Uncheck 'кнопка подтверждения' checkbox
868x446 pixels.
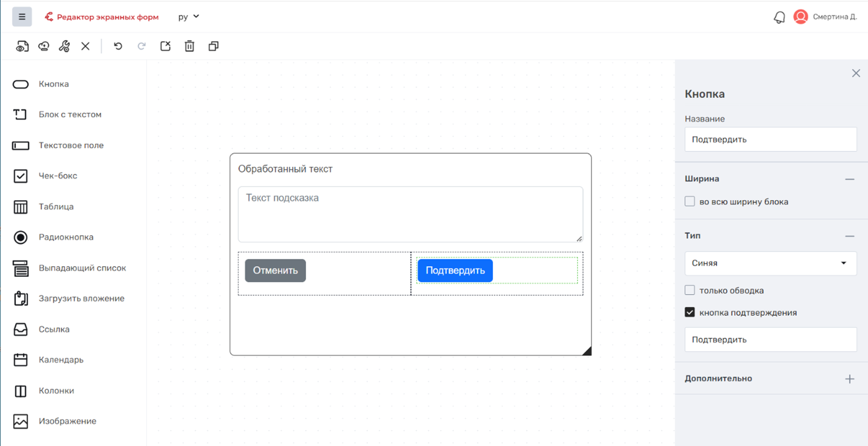690,312
